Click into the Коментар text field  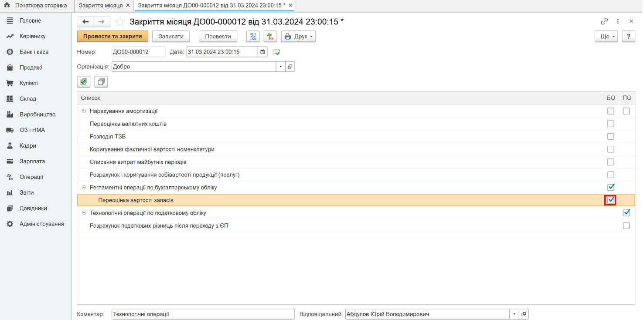pyautogui.click(x=203, y=314)
